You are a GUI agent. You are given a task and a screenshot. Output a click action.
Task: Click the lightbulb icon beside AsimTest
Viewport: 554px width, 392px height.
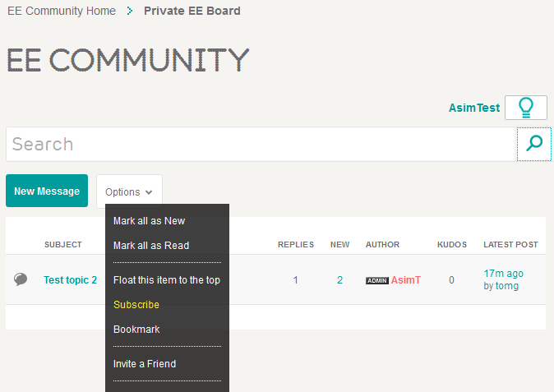point(526,108)
